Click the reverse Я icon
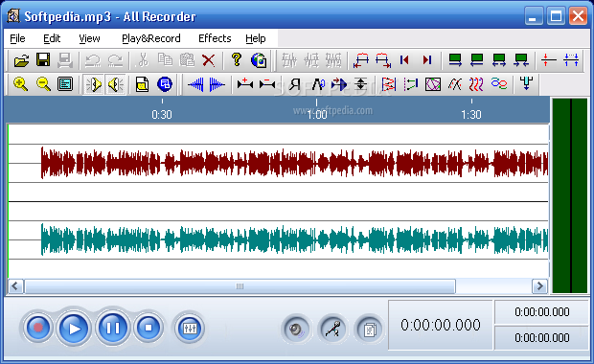This screenshot has height=364, width=594. (295, 84)
